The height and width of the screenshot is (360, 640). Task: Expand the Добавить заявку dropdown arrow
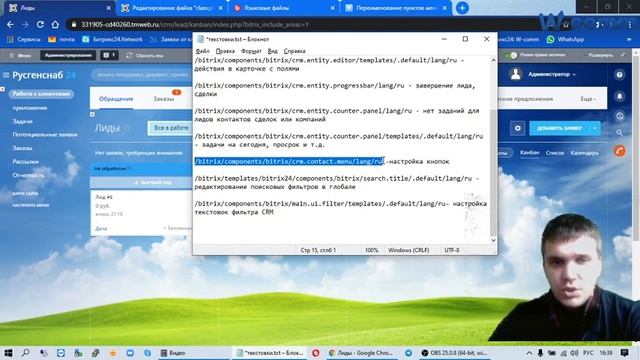pyautogui.click(x=595, y=128)
